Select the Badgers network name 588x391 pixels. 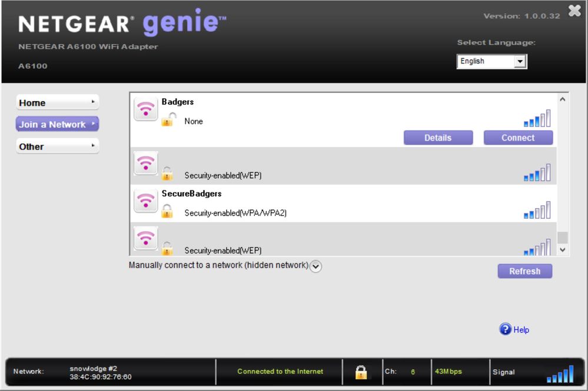coord(177,102)
